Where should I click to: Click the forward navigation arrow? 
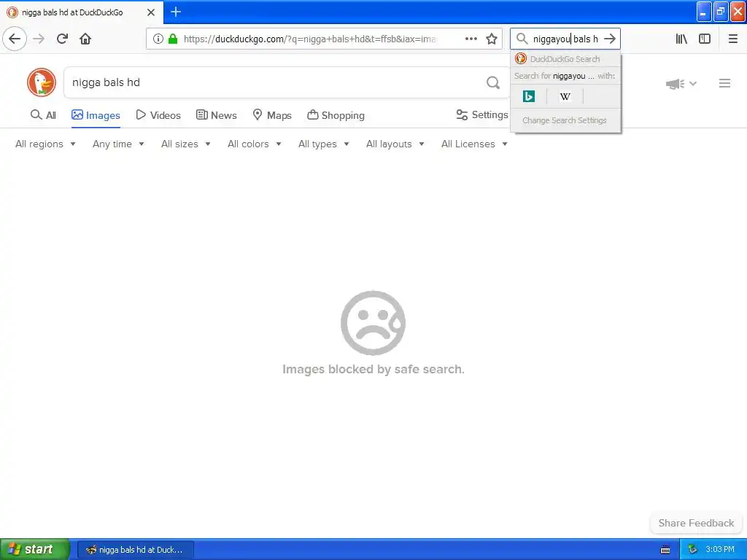39,39
